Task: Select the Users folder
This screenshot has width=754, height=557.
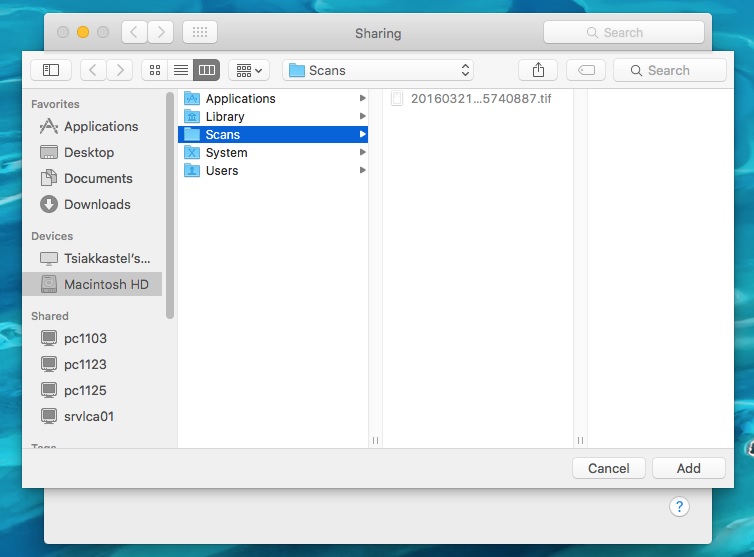Action: (x=273, y=170)
